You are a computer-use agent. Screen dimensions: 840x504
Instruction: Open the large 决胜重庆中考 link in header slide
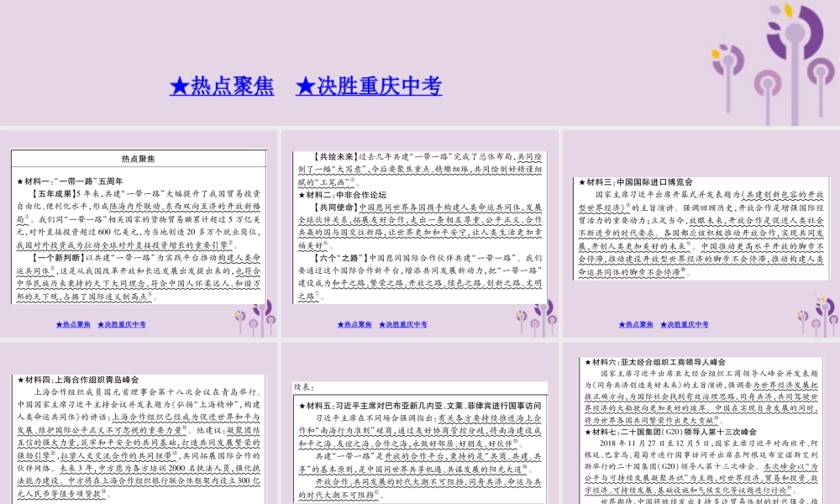[x=369, y=86]
